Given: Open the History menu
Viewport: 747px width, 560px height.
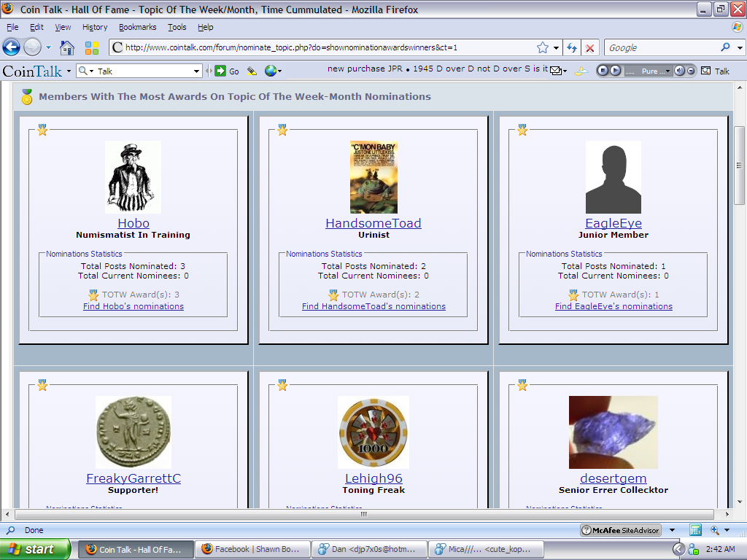Looking at the screenshot, I should (95, 27).
